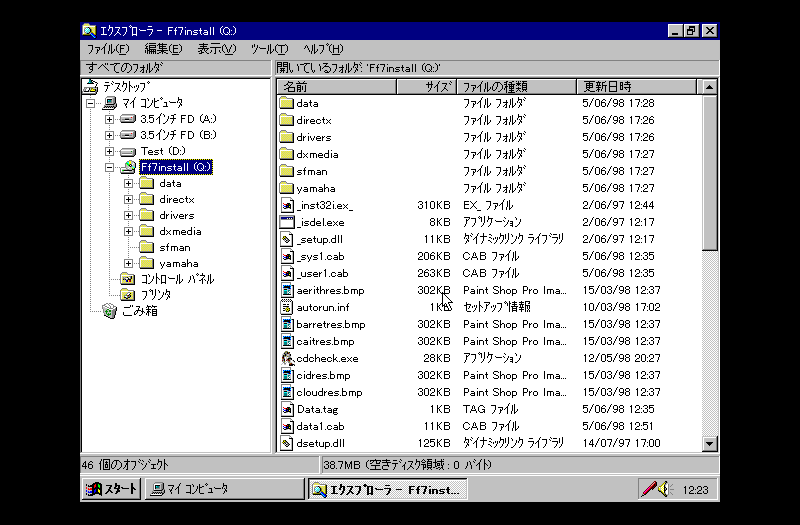The image size is (800, 525).
Task: Select the Control Panel (コントロール パネル) icon in tree
Action: click(127, 279)
